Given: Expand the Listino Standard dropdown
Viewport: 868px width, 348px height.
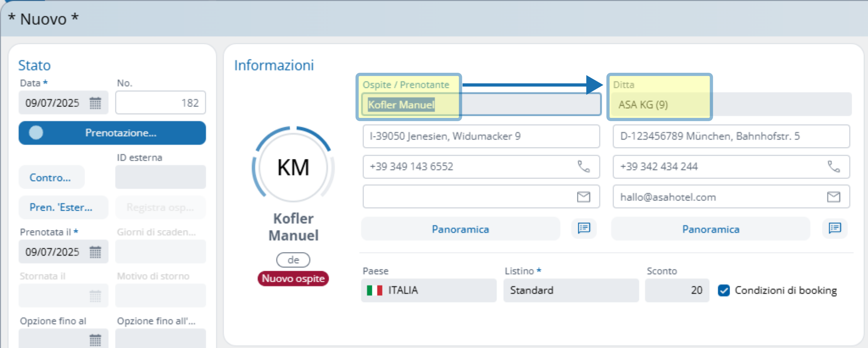Looking at the screenshot, I should [571, 290].
